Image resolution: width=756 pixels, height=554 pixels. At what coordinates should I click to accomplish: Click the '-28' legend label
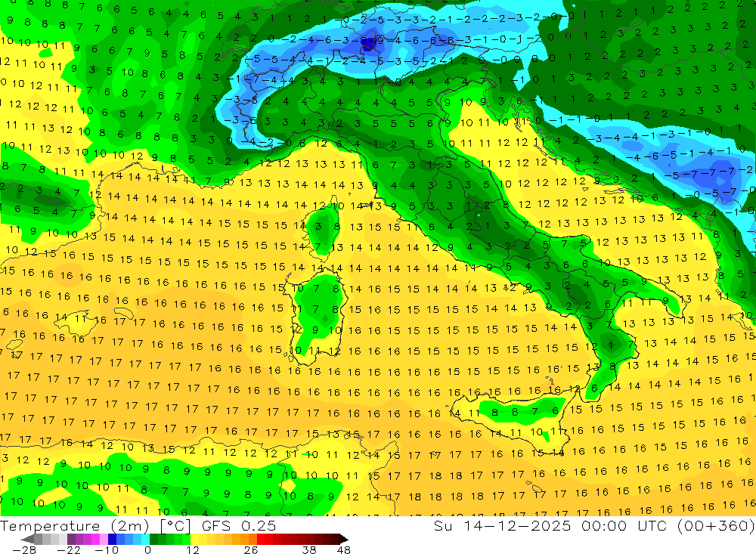click(24, 550)
